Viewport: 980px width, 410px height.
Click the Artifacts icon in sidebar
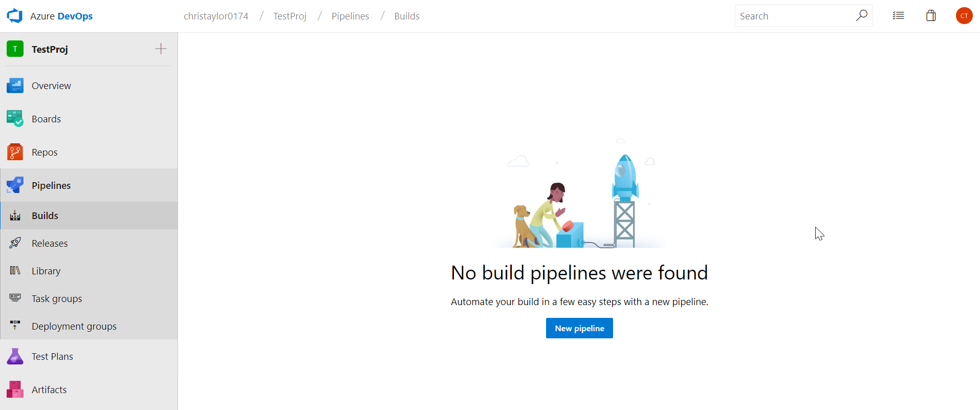coord(15,390)
